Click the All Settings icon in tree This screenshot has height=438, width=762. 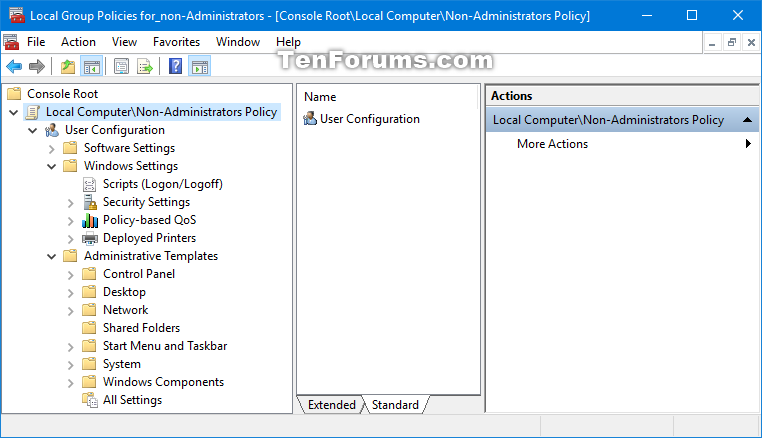pos(90,400)
